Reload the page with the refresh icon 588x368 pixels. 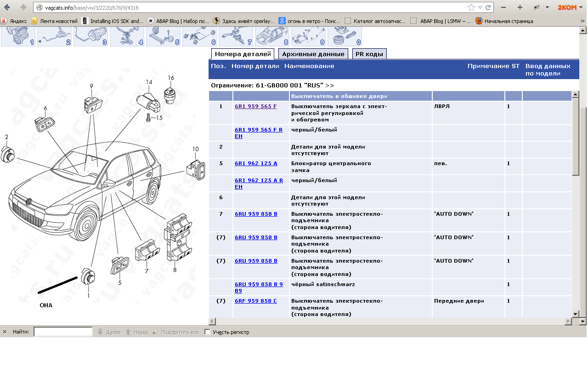click(488, 7)
